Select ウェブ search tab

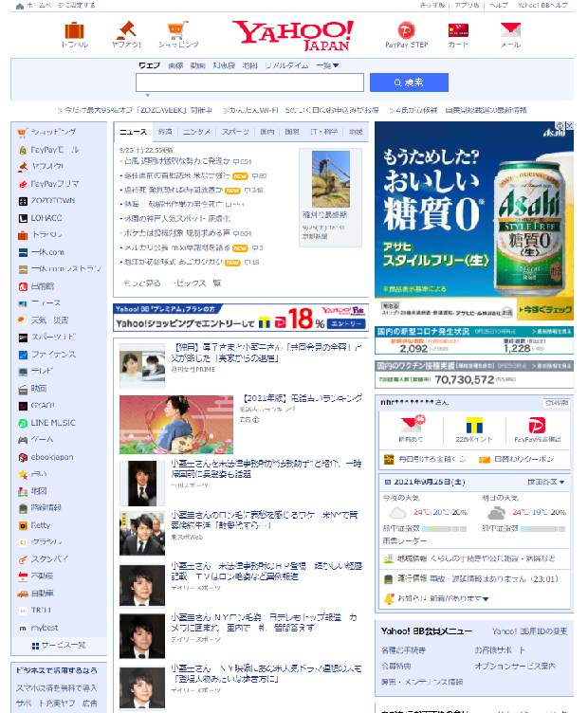pos(149,65)
